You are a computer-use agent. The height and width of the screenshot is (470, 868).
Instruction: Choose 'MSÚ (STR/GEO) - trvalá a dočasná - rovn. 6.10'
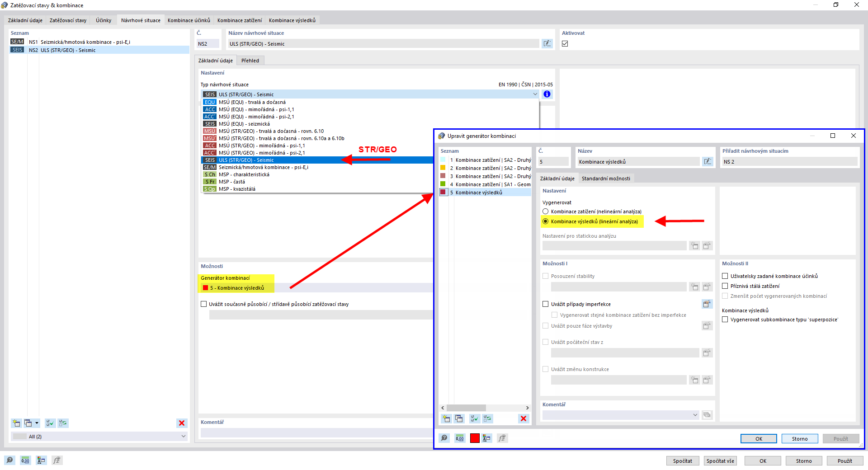271,131
